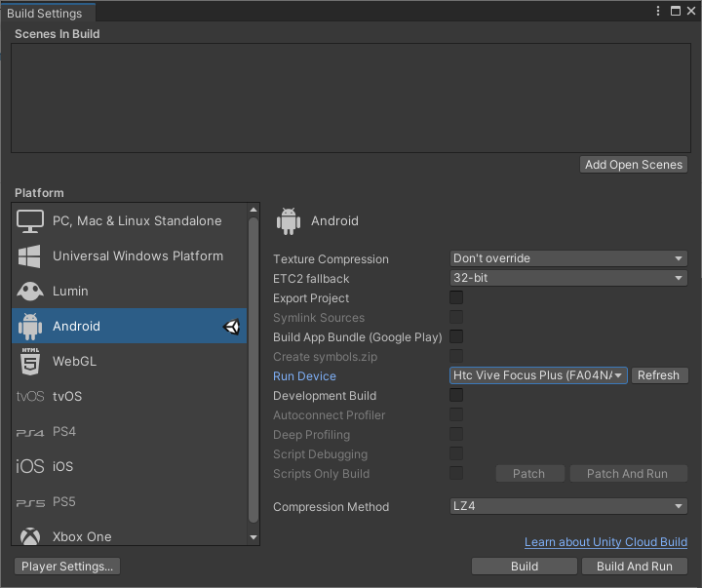Select the PC, Mac & Linux Standalone monitor icon

pos(30,221)
